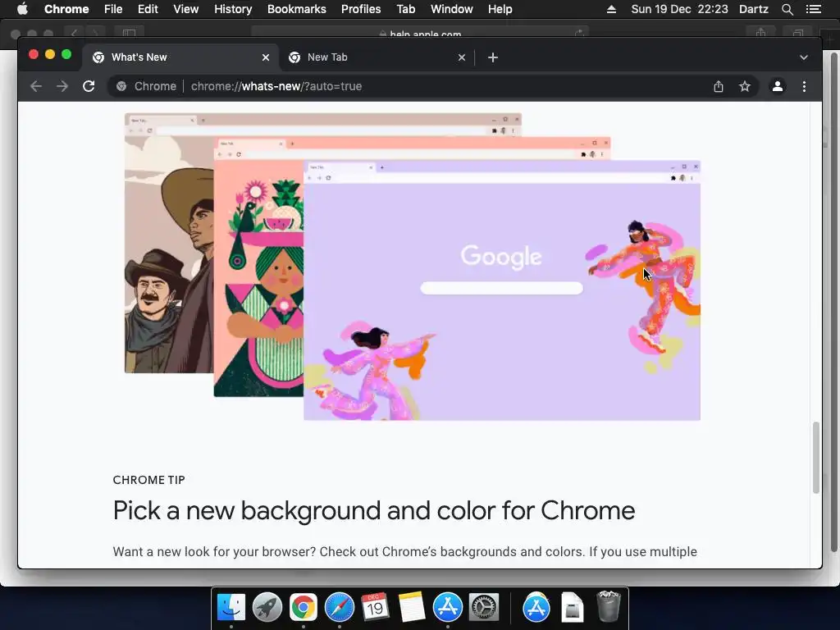Go back to the previous page in Chrome

coord(36,86)
